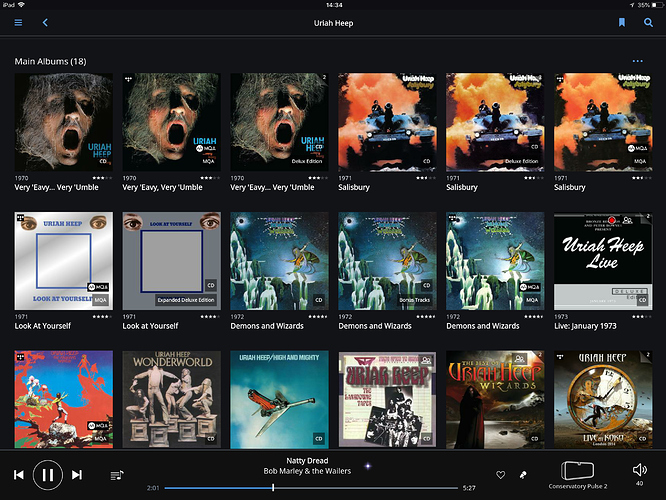Go back with the left arrow
666x500 pixels.
(x=45, y=23)
